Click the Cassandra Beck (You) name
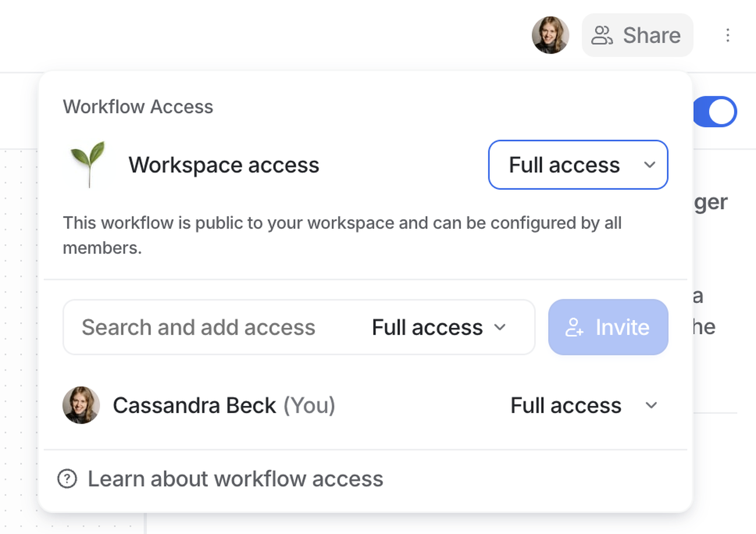 coord(224,405)
